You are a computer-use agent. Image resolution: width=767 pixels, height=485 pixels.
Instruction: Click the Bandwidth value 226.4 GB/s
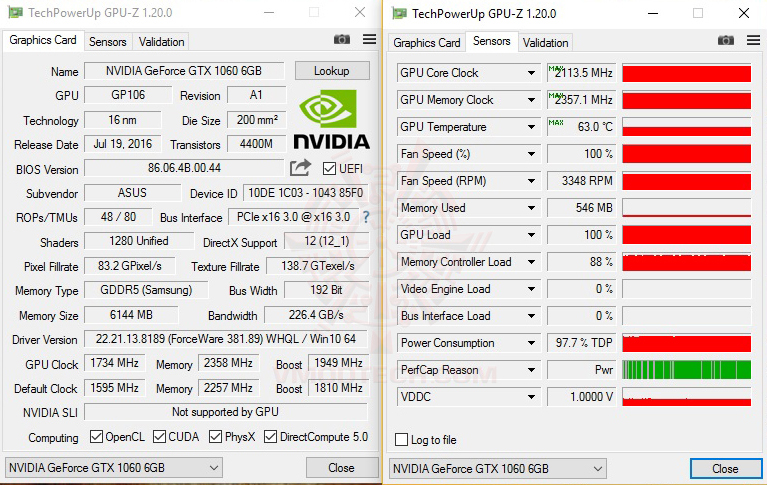click(x=316, y=315)
